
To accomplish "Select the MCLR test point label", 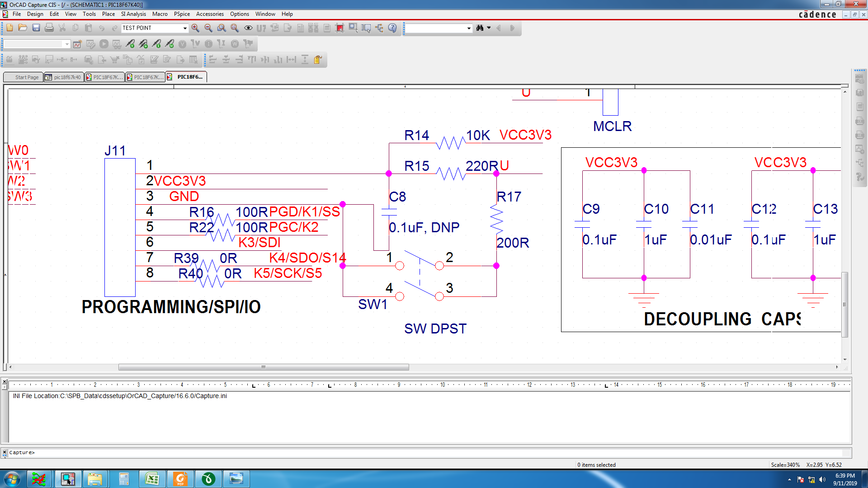I will click(612, 126).
